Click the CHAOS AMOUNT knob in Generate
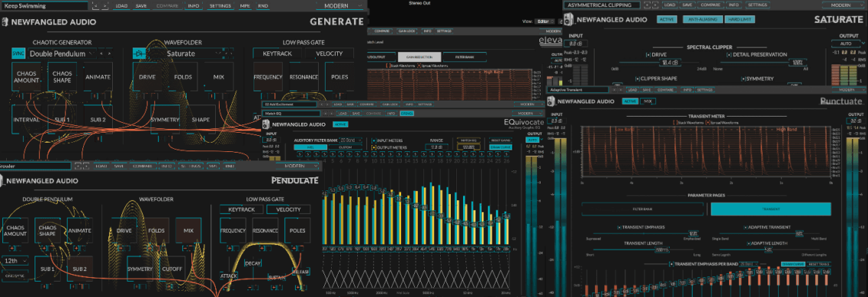868x297 pixels. coord(27,77)
